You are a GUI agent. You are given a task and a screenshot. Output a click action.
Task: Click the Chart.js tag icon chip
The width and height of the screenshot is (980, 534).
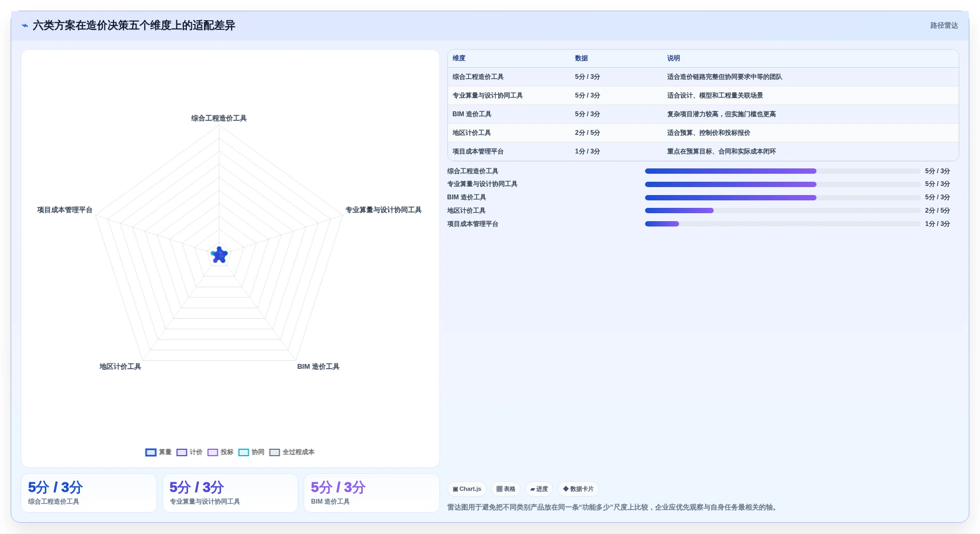[x=467, y=489]
